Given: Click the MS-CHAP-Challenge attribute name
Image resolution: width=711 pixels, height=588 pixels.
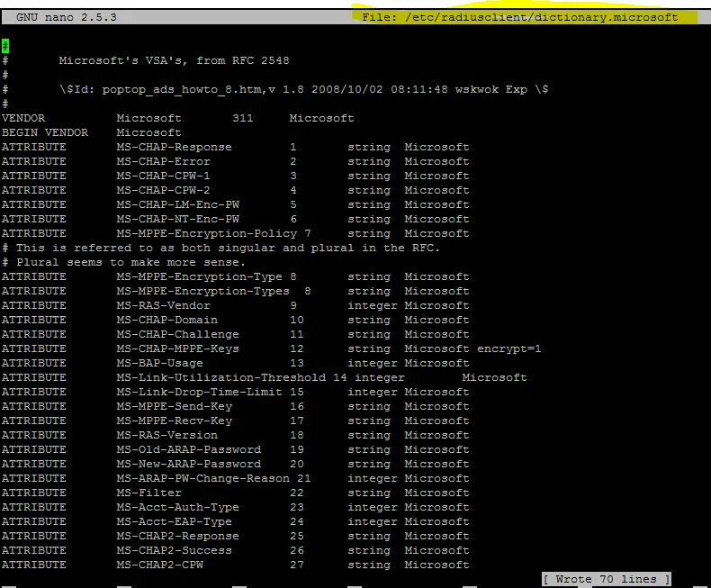Looking at the screenshot, I should point(178,334).
